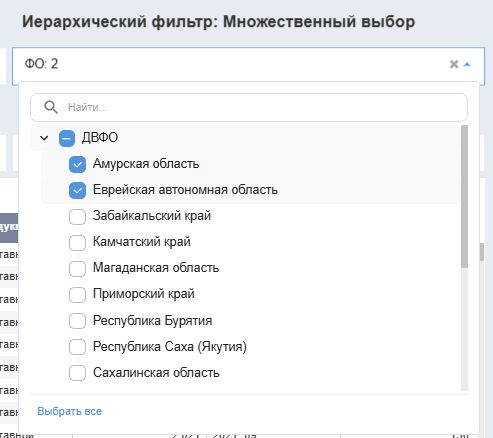Toggle the ДВФО partial-selection checkbox
Screen dimensions: 493x438
point(67,138)
